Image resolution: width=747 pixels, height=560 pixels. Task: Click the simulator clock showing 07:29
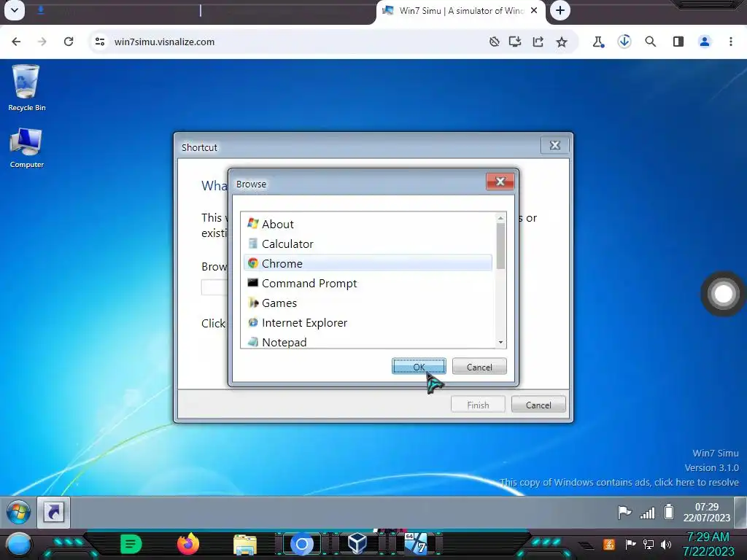(x=706, y=513)
